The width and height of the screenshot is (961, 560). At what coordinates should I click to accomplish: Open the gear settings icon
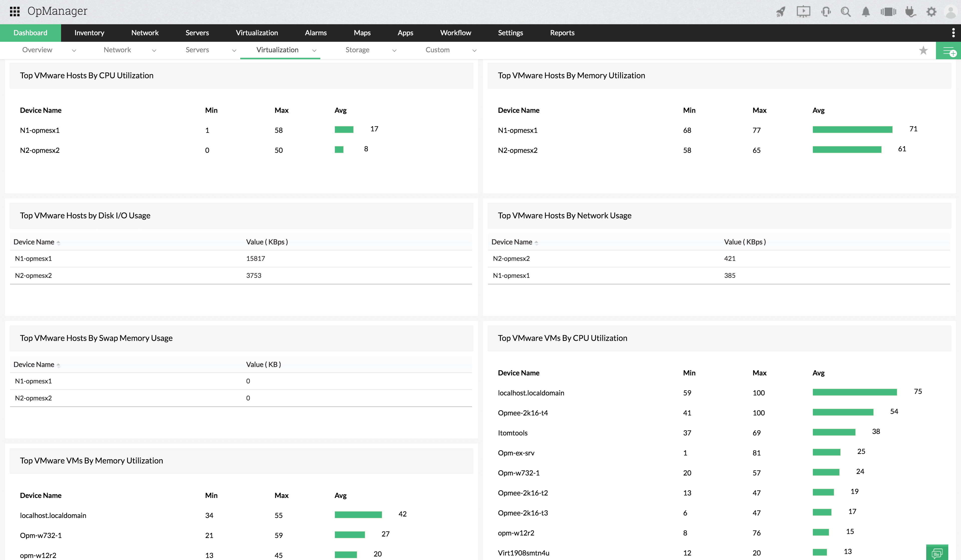pyautogui.click(x=931, y=12)
